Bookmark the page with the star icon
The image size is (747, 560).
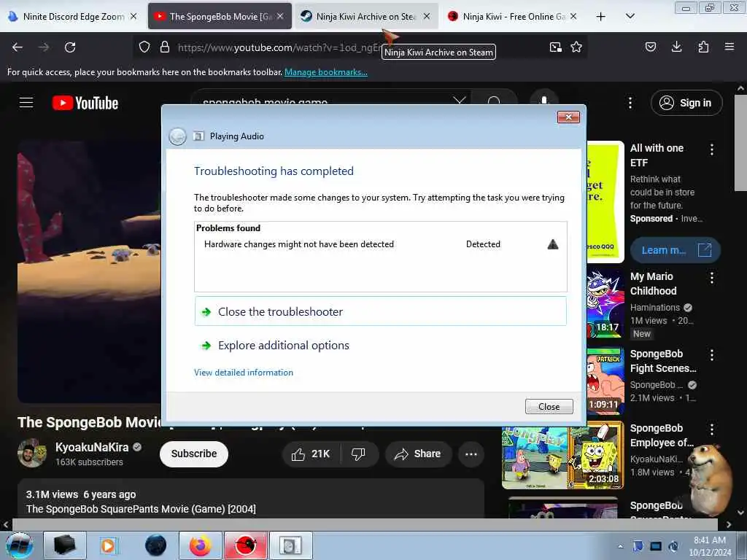pyautogui.click(x=576, y=47)
